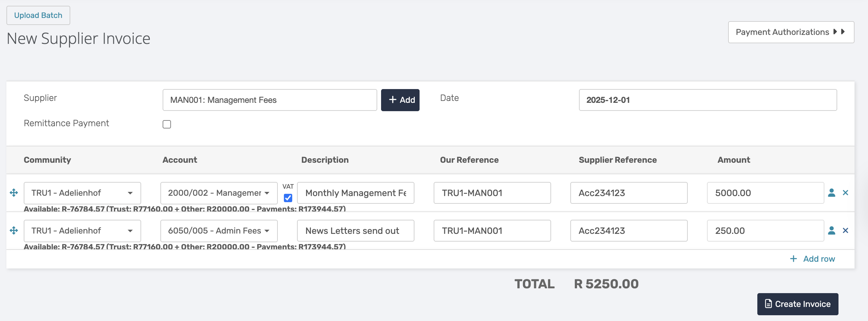Viewport: 868px width, 321px height.
Task: Open the second row Community dropdown
Action: [82, 230]
